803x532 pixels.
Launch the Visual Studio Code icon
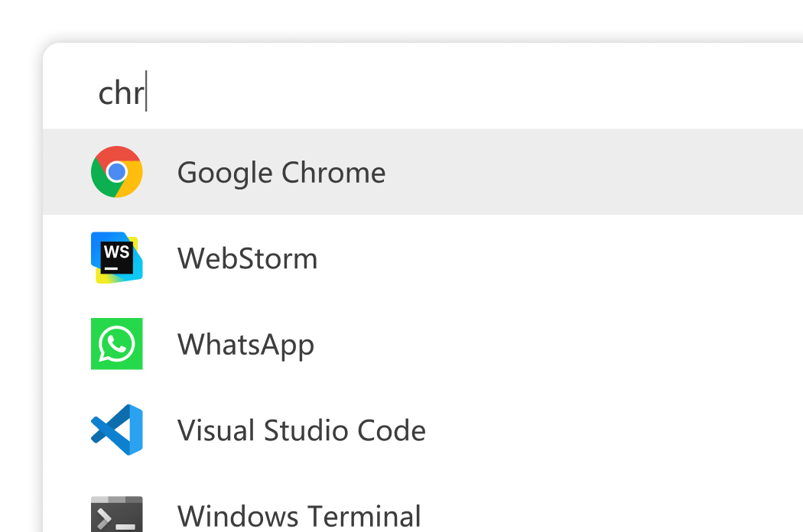[117, 430]
